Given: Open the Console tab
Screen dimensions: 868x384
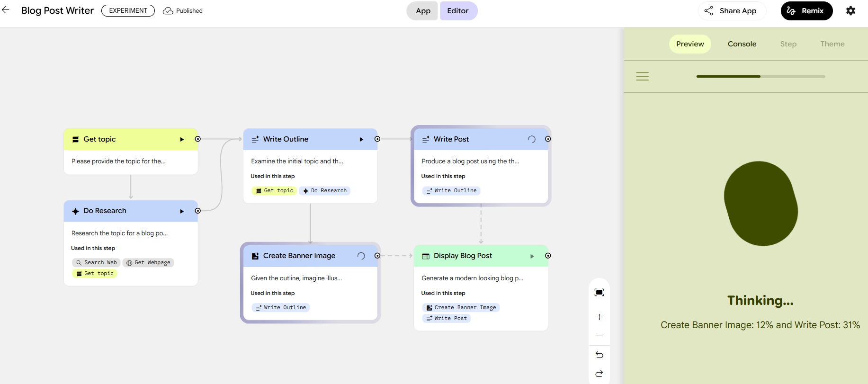Looking at the screenshot, I should pos(742,44).
